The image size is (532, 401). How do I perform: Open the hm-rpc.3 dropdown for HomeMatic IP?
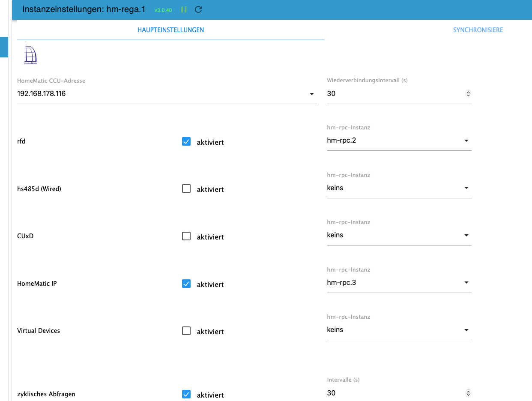399,283
